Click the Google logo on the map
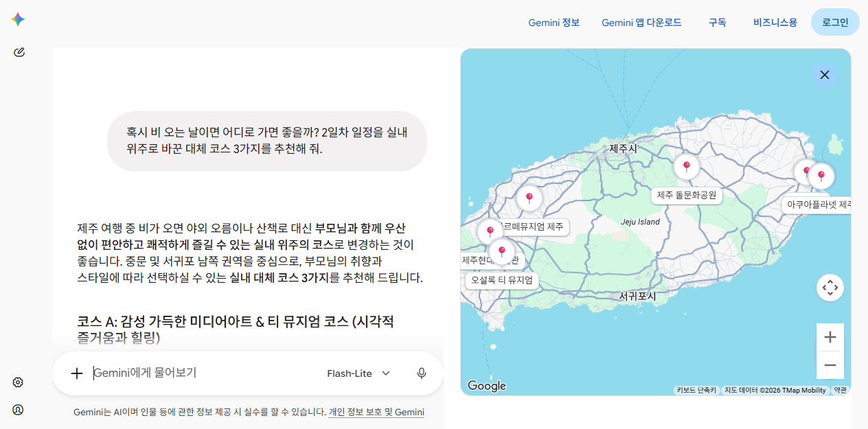 (x=487, y=386)
